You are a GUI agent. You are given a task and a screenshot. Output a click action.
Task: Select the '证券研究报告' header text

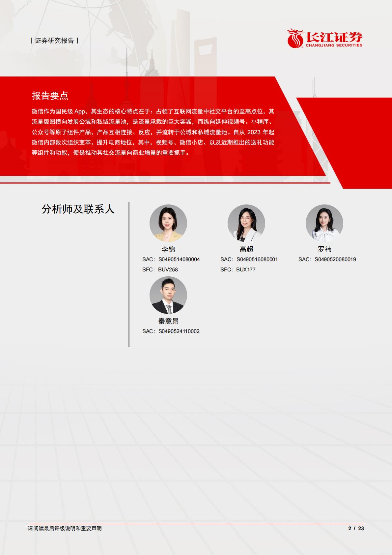pos(54,41)
